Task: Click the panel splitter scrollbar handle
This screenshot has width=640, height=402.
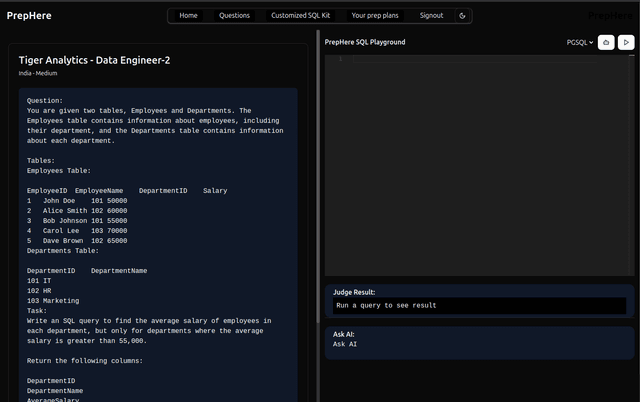Action: [318, 176]
